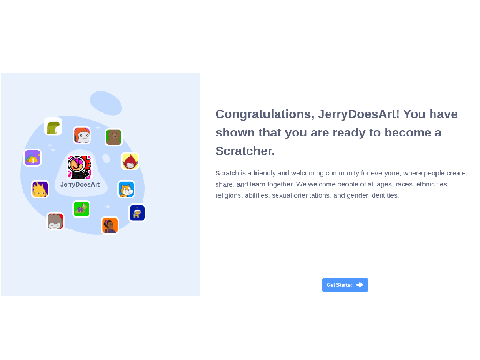Screen dimensions: 480x360
Task: Click the Scratch community description paragraph
Action: click(x=341, y=184)
